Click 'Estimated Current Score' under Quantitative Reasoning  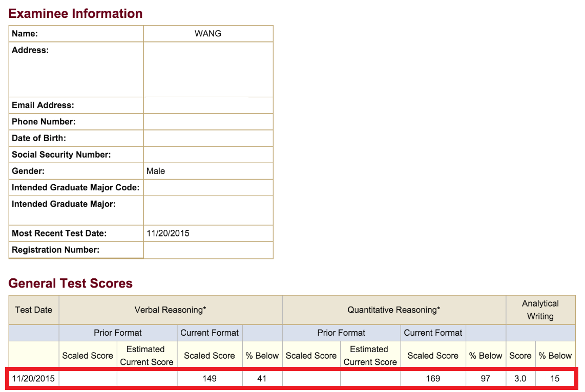click(x=370, y=356)
